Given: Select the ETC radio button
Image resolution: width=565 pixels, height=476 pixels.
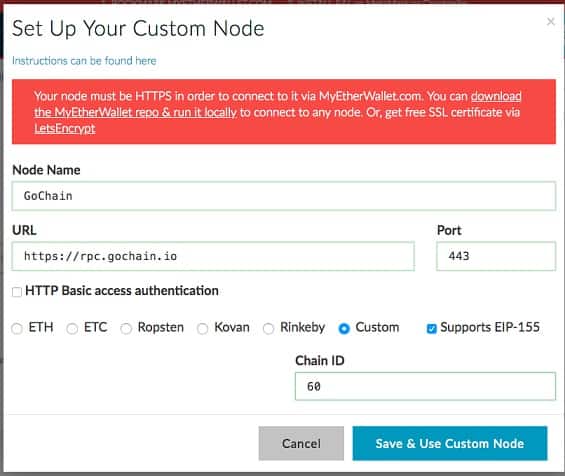Looking at the screenshot, I should click(x=72, y=328).
